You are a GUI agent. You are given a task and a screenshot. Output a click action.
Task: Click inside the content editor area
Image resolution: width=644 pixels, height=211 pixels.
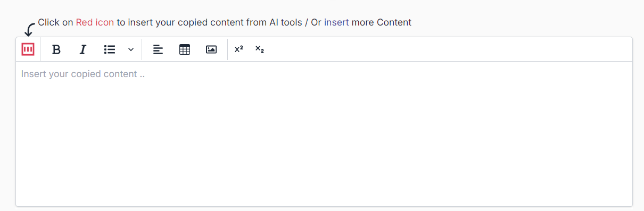click(x=324, y=133)
